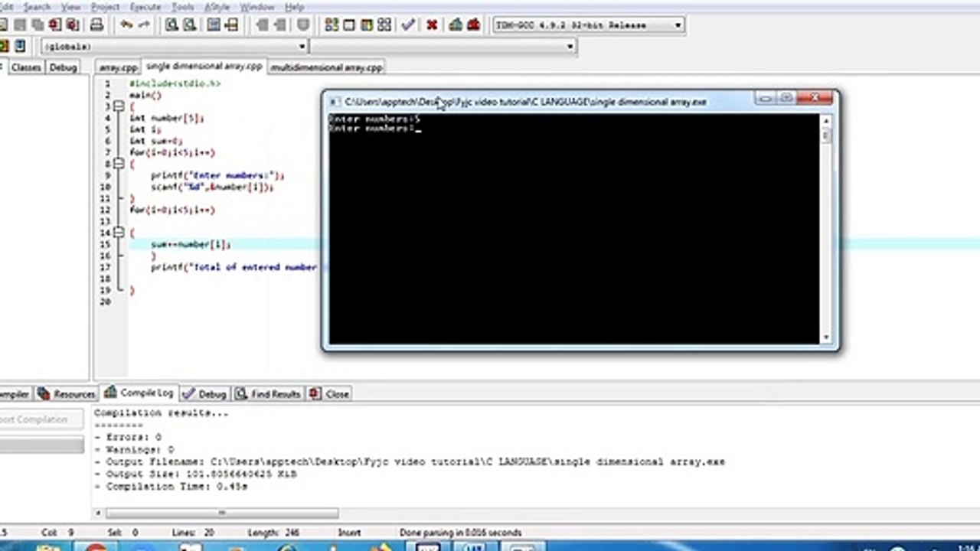
Task: Open the AStyle menu
Action: click(x=217, y=7)
